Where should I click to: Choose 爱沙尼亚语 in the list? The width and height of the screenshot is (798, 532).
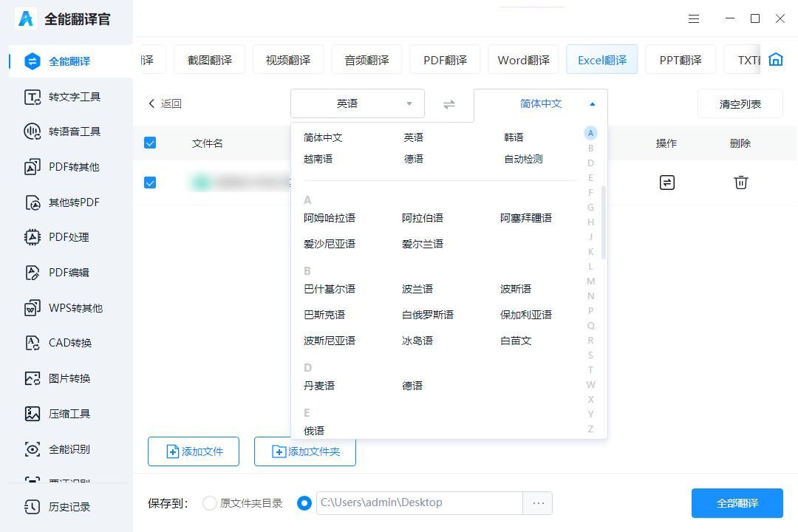(330, 244)
